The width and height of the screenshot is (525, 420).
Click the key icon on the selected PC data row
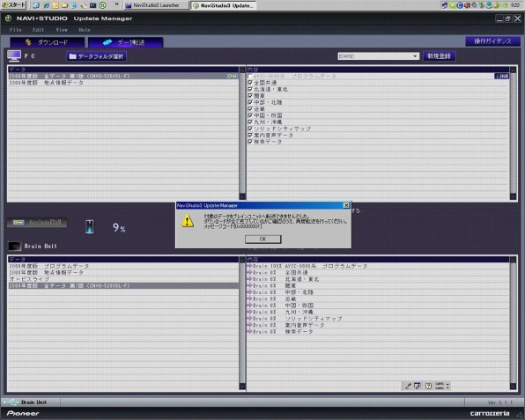tap(232, 77)
